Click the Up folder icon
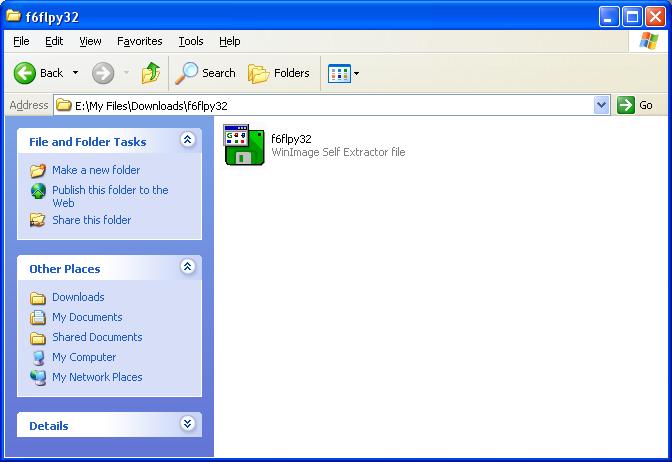This screenshot has width=672, height=462. (151, 73)
